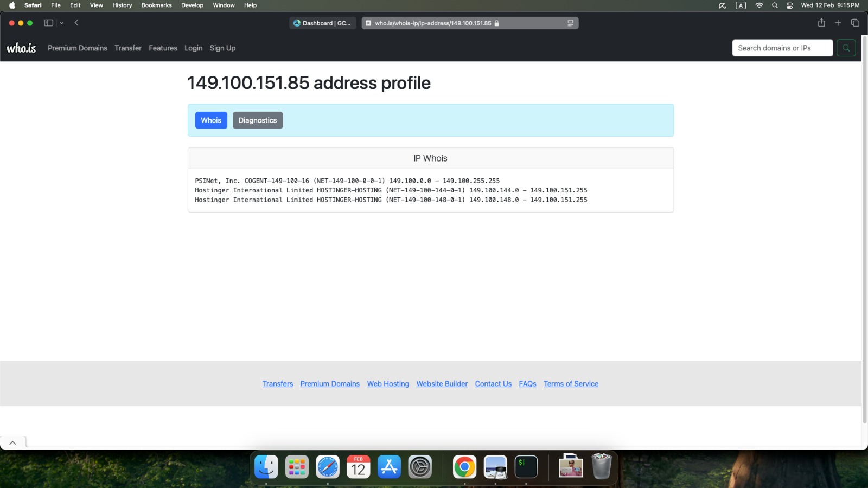This screenshot has width=868, height=488.
Task: Click the Share icon in toolbar
Action: (821, 23)
